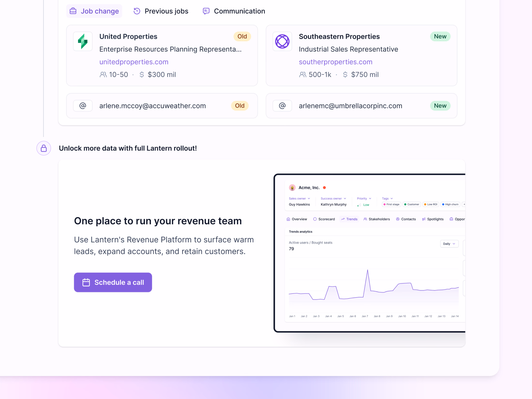Click the First stage tag
This screenshot has height=399, width=532.
click(x=392, y=204)
